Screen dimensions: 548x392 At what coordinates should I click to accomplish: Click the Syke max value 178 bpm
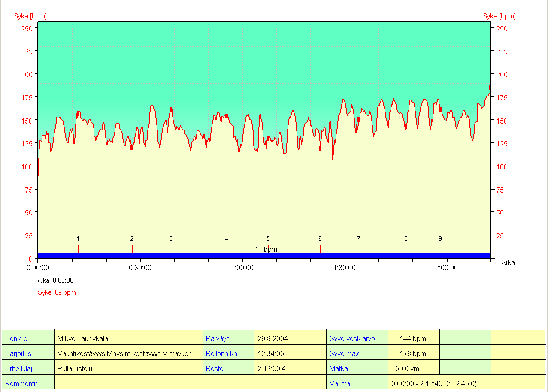413,354
